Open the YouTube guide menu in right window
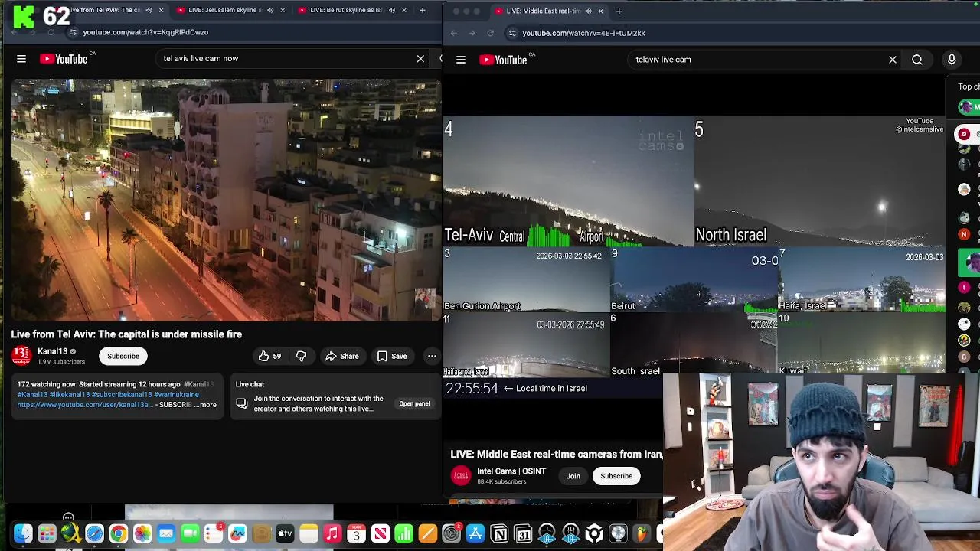980x551 pixels. pos(461,60)
